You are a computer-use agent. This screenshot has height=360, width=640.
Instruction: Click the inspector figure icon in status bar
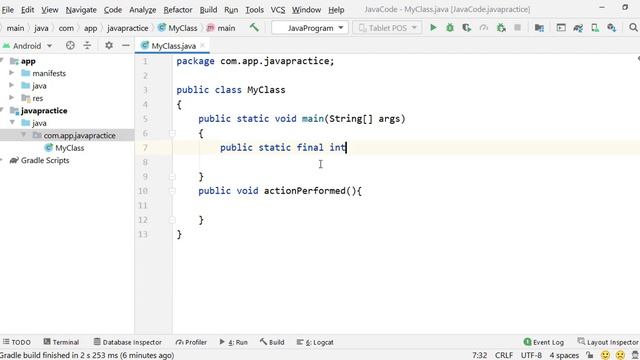[636, 355]
